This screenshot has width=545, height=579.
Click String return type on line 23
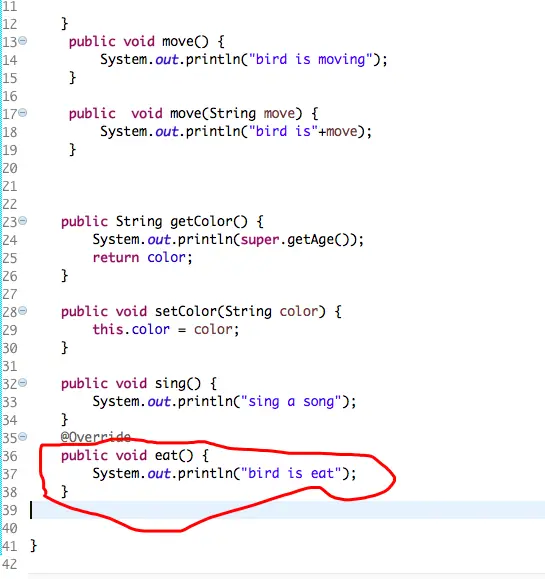pos(139,222)
